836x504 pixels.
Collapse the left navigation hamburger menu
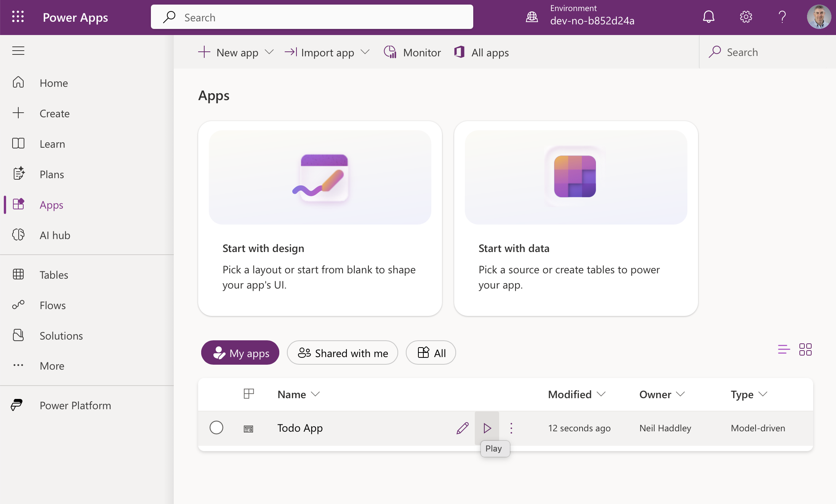(18, 51)
